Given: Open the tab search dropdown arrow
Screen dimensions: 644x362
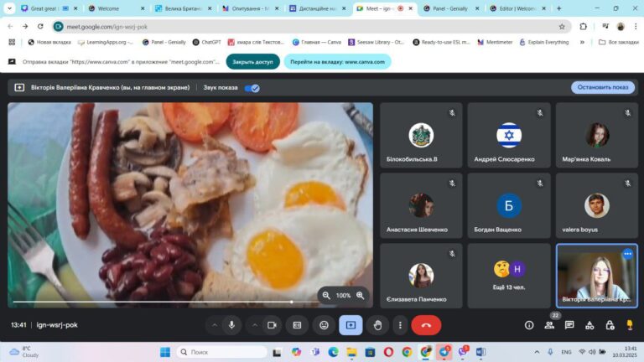Looking at the screenshot, I should tap(9, 8).
